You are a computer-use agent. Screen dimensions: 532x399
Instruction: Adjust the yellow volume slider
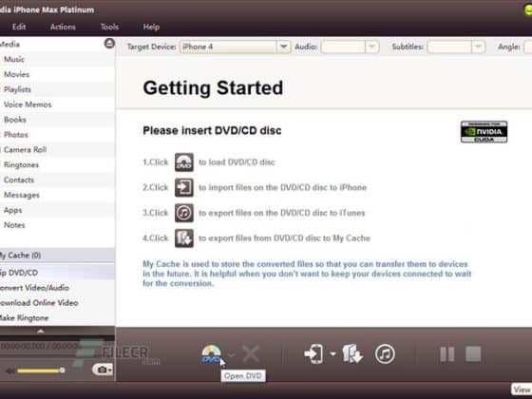(x=41, y=370)
